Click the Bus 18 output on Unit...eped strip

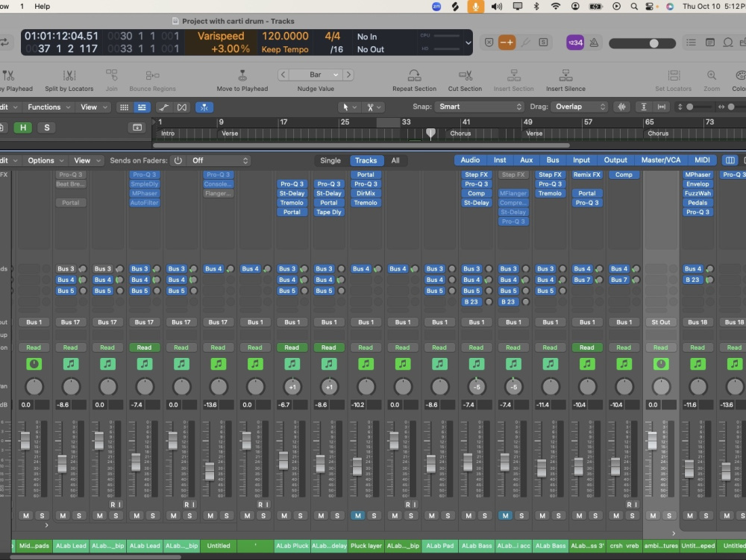point(698,322)
